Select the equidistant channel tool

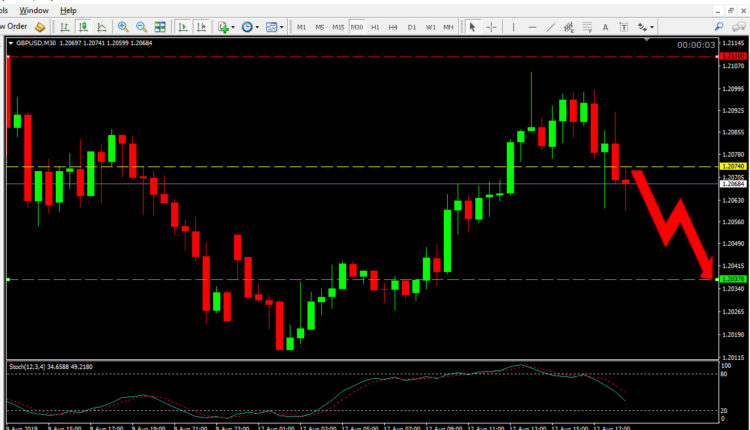pos(569,27)
